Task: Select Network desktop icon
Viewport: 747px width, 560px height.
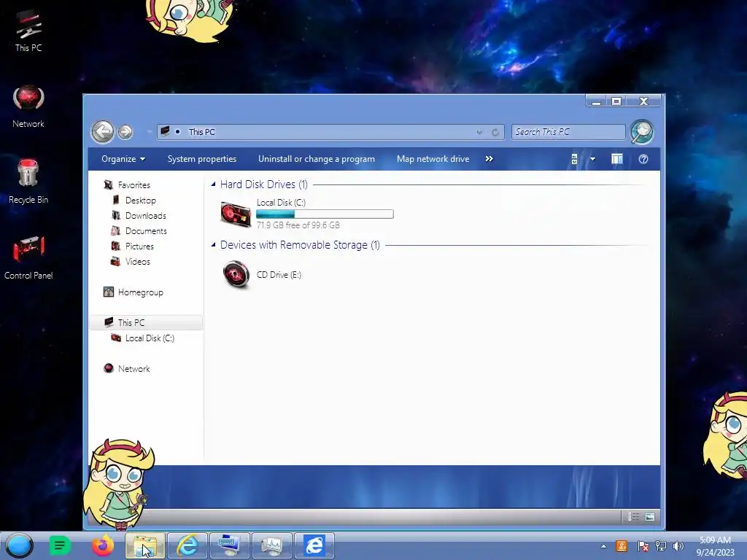Action: click(x=28, y=106)
